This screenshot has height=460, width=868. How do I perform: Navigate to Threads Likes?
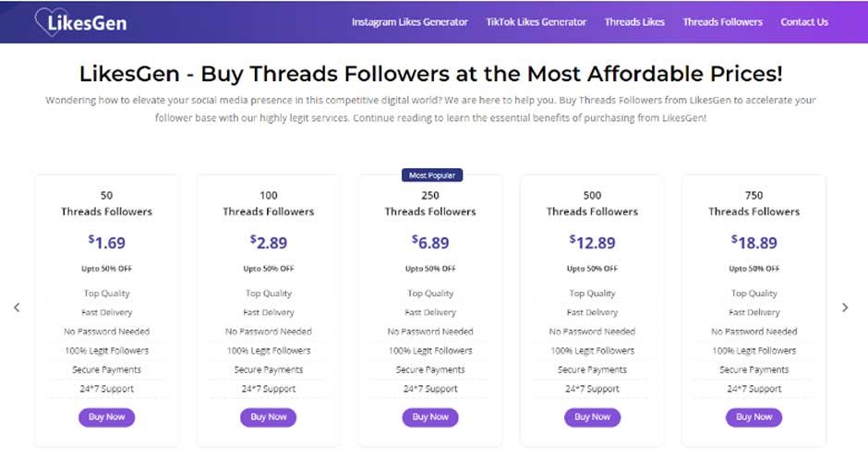634,22
